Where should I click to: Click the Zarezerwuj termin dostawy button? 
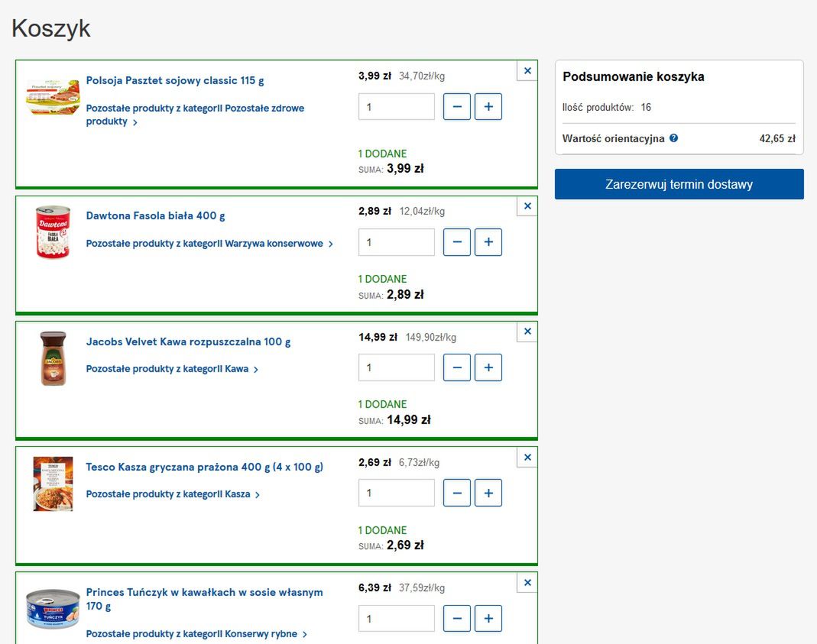(679, 184)
